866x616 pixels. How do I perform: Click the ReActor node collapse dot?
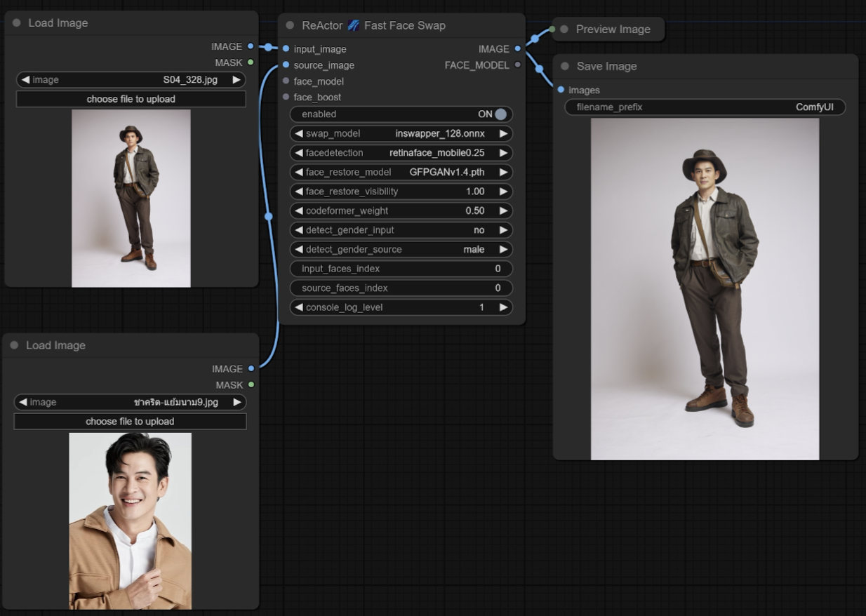[x=290, y=25]
